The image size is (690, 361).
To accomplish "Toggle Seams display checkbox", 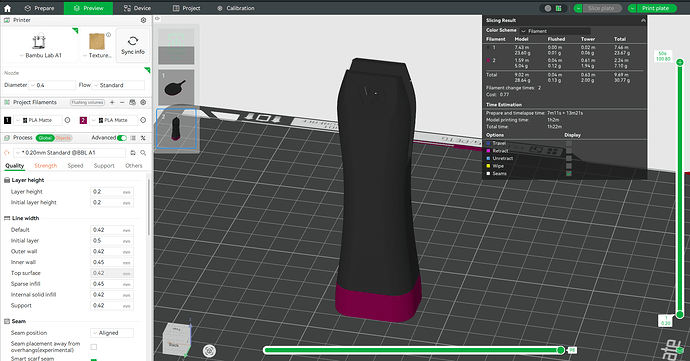I will [x=569, y=173].
